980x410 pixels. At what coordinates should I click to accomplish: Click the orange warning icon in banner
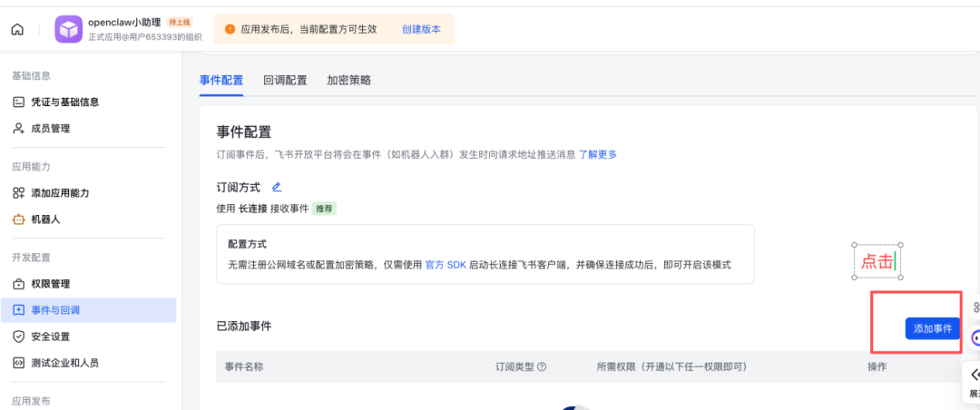point(230,29)
